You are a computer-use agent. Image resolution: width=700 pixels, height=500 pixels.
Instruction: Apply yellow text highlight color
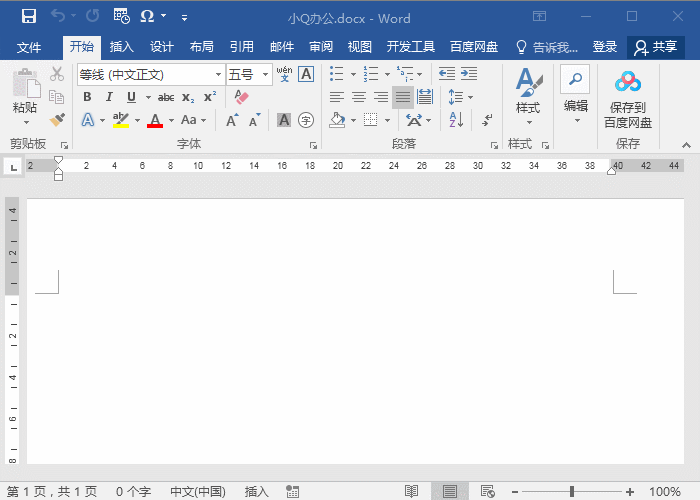click(121, 120)
